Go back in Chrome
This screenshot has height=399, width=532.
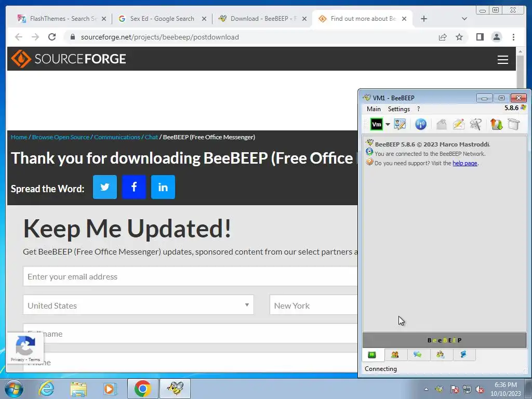coord(19,37)
